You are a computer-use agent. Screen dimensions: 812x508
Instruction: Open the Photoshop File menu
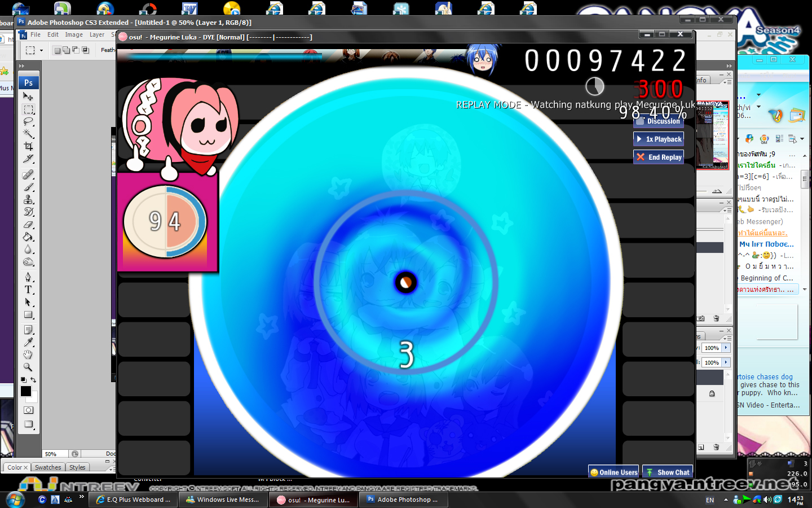36,34
